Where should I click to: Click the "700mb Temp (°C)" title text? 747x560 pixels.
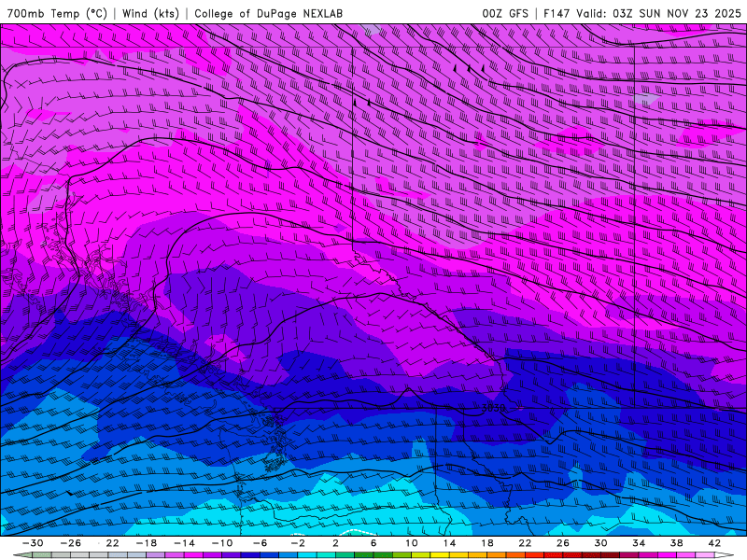tap(57, 13)
